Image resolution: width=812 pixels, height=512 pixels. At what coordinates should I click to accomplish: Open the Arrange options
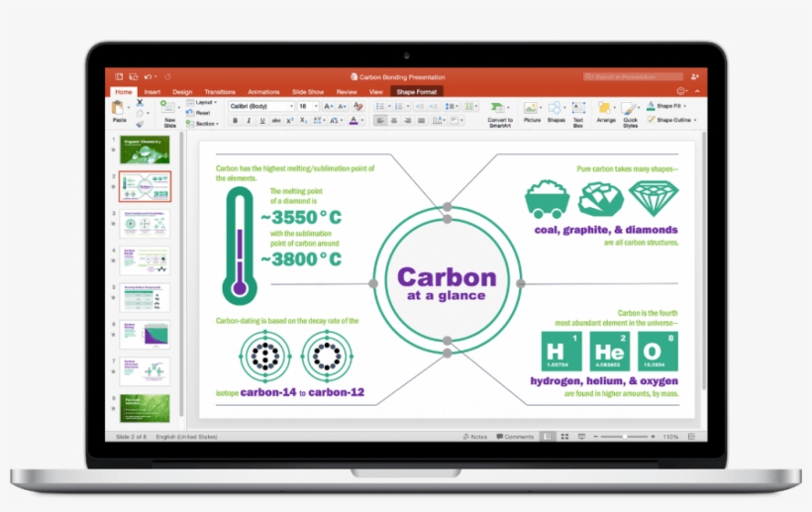tap(605, 112)
